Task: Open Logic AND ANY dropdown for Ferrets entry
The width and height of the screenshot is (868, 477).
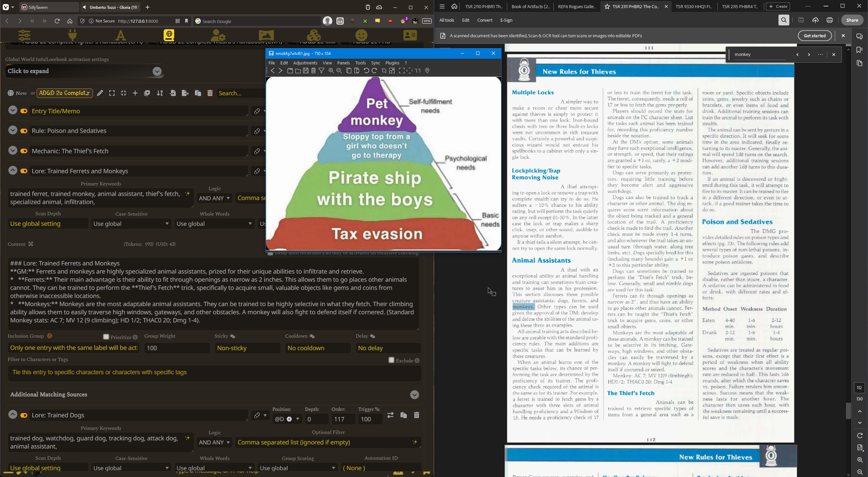Action: pos(214,198)
